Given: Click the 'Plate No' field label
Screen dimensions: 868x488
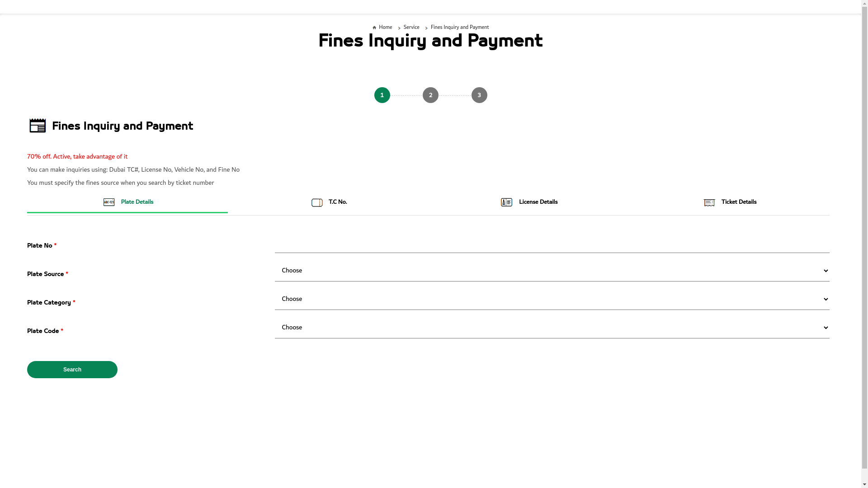Looking at the screenshot, I should (42, 246).
